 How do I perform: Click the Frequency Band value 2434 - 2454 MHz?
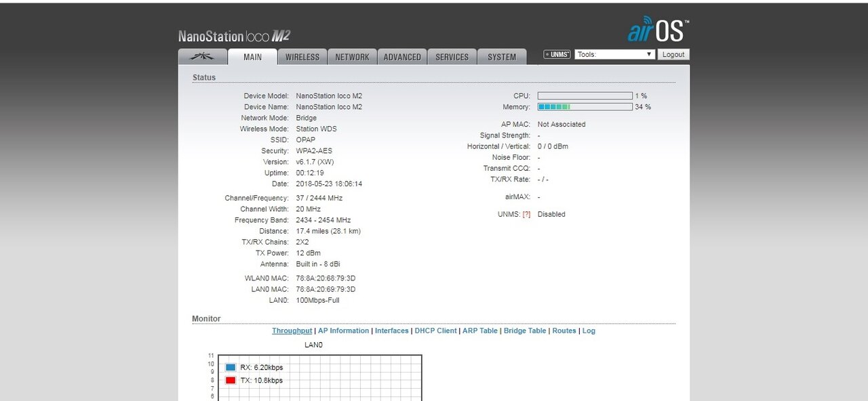[323, 220]
